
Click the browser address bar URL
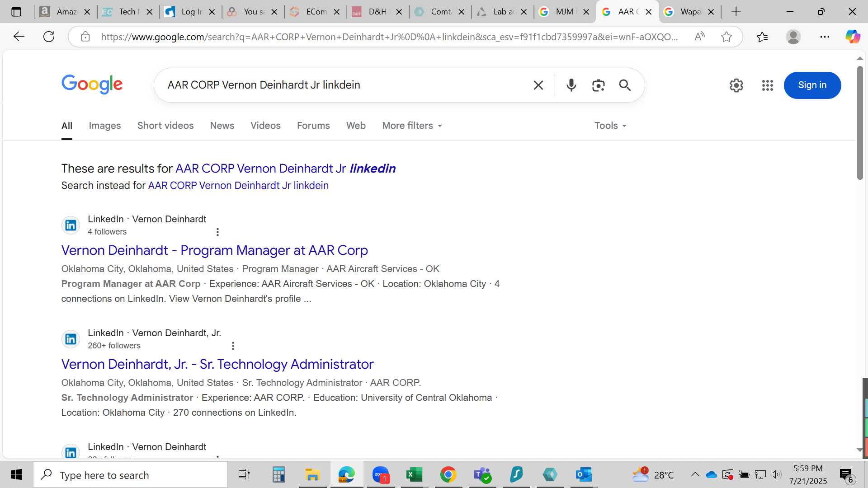(389, 37)
